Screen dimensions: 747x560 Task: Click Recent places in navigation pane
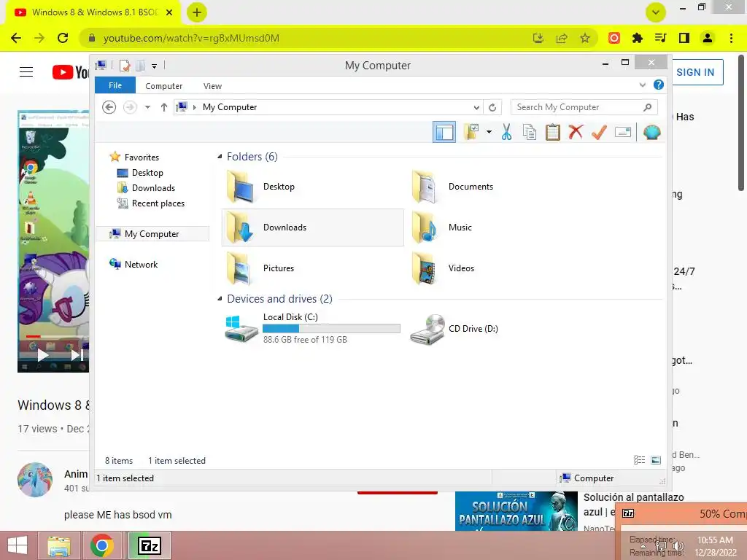coord(158,203)
